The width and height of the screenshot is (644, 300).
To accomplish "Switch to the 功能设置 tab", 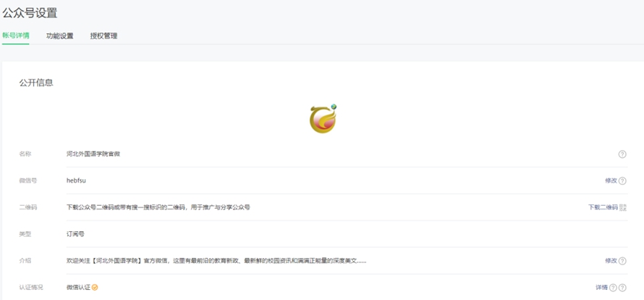I will pos(59,36).
